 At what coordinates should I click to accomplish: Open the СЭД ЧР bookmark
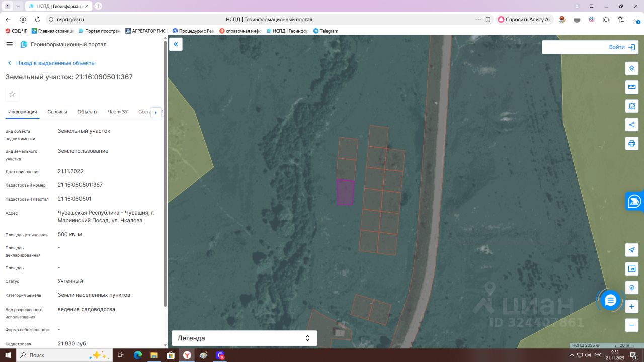click(x=17, y=31)
